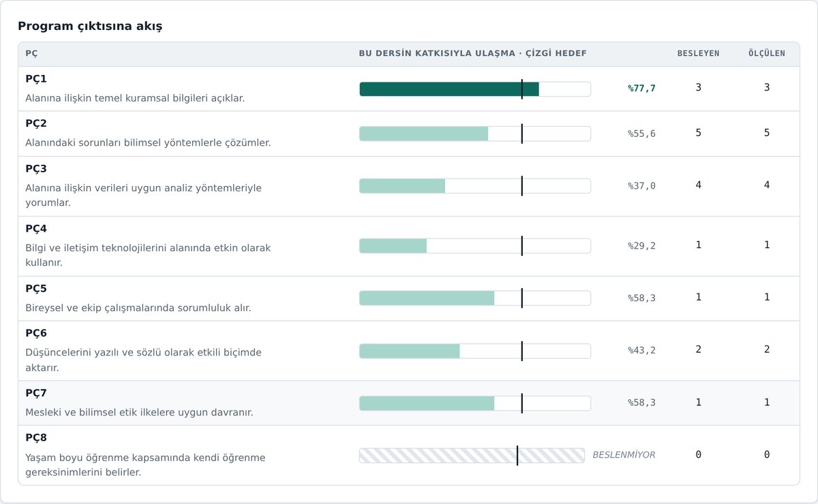Viewport: 818px width, 504px height.
Task: Click the "Program çıktısına akış" heading
Action: point(90,27)
